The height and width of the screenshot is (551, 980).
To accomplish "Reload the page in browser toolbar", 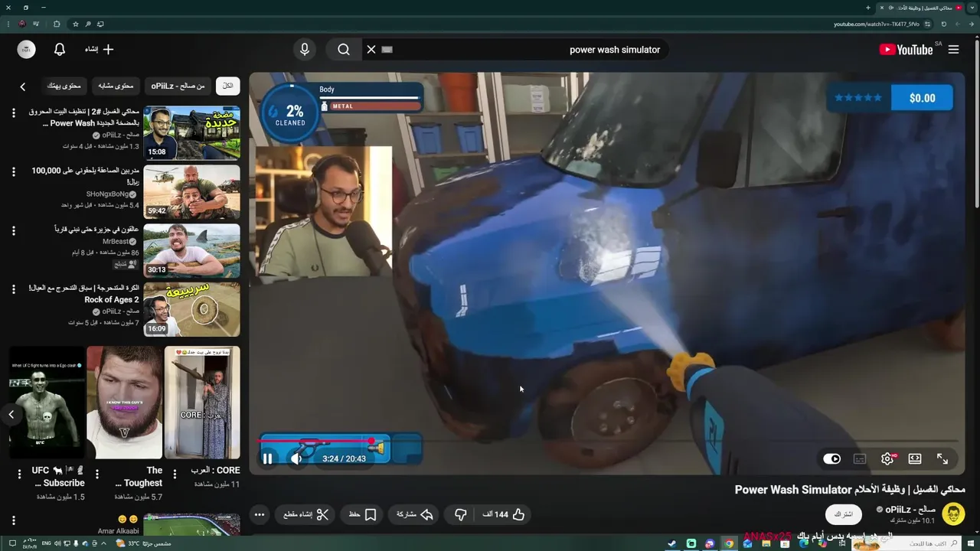I will pos(943,24).
